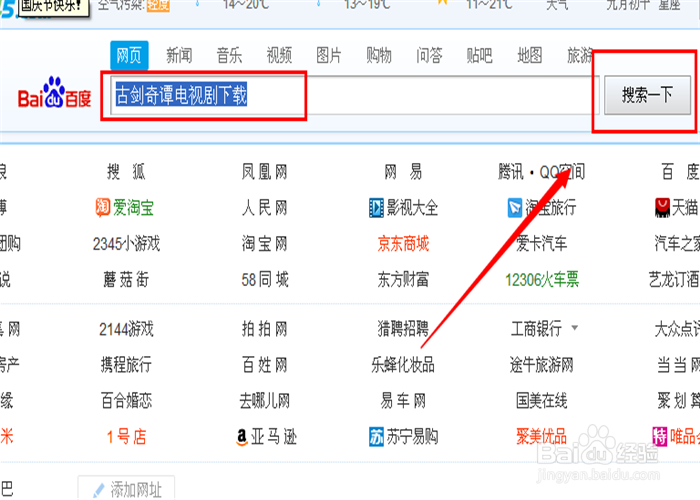700x500 pixels.
Task: Open the 东方财富 link
Action: (x=403, y=280)
